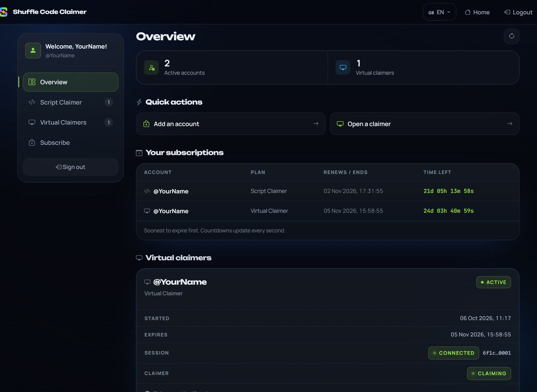Click the Virtual claimers monitor icon in stats
The height and width of the screenshot is (392, 537).
click(343, 68)
